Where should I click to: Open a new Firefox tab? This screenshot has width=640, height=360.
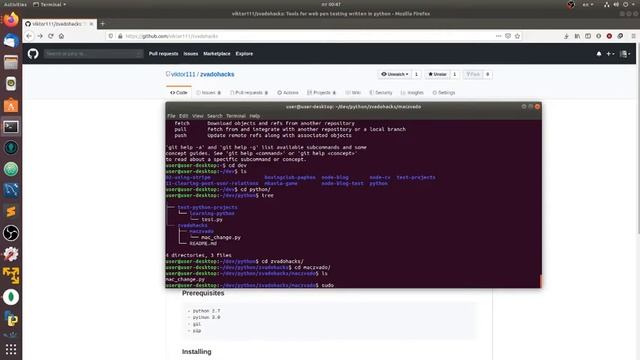pos(102,24)
